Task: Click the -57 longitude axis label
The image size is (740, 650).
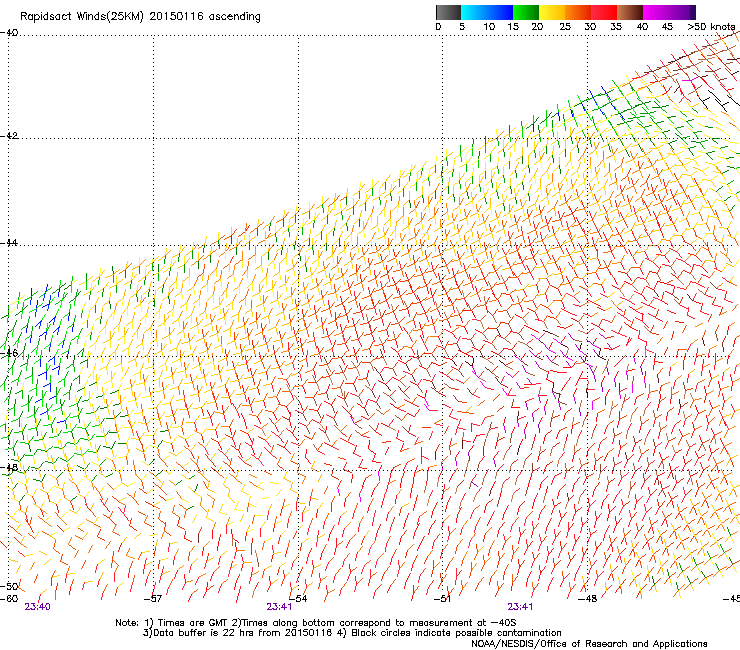Action: click(x=153, y=599)
